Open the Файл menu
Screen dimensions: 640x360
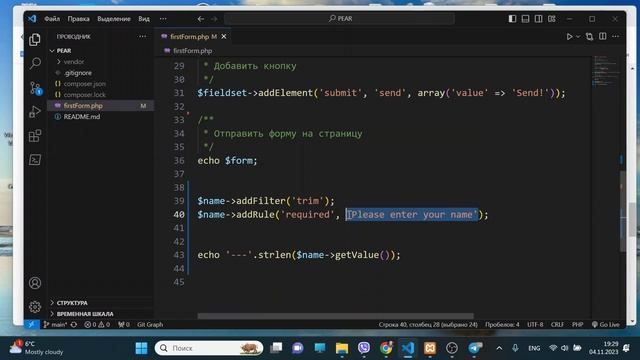52,19
